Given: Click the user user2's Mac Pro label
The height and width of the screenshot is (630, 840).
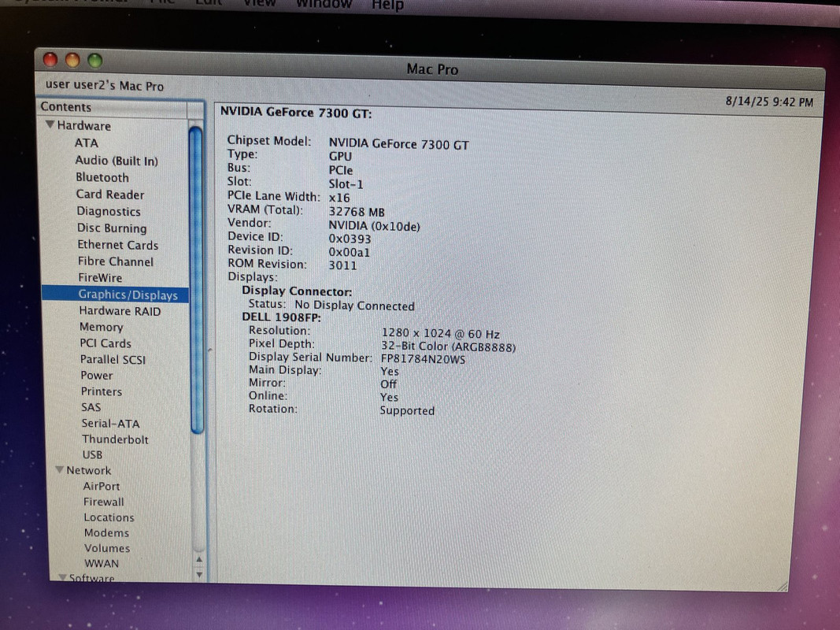Looking at the screenshot, I should pos(105,85).
